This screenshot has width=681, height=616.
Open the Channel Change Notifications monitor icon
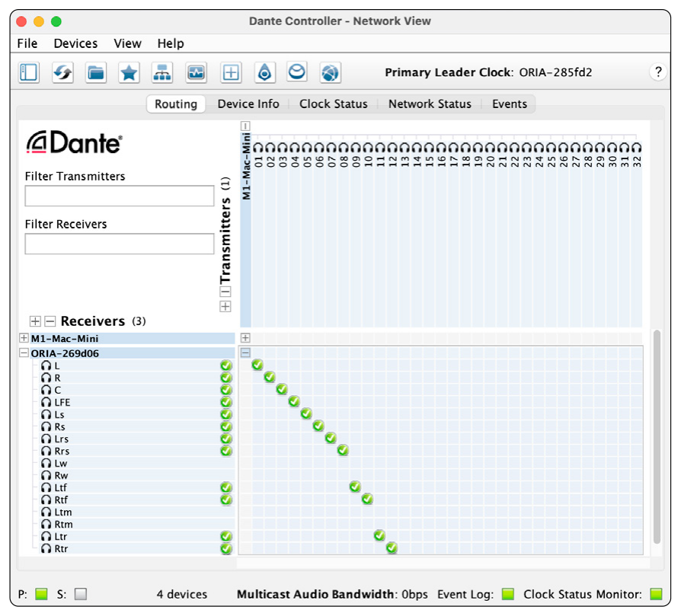[x=196, y=72]
